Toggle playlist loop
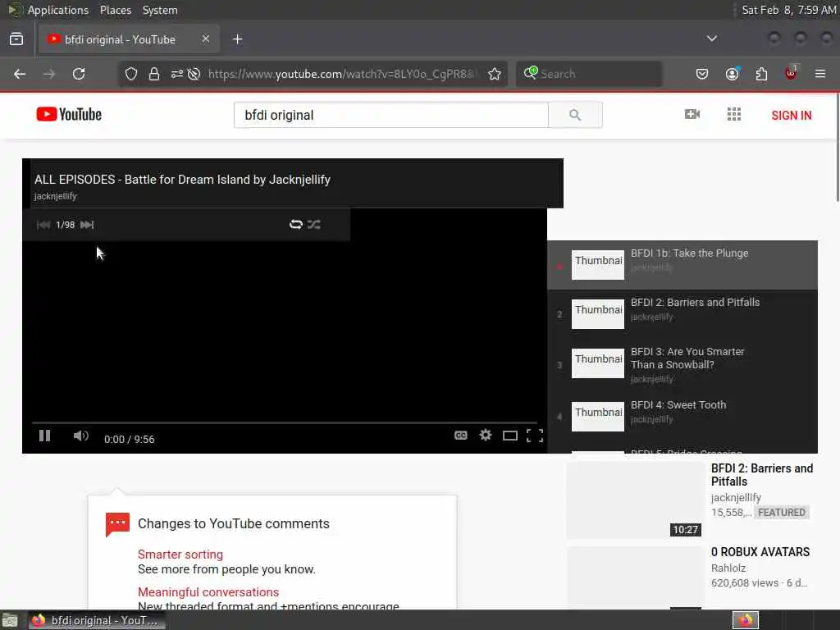The width and height of the screenshot is (840, 630). click(295, 225)
